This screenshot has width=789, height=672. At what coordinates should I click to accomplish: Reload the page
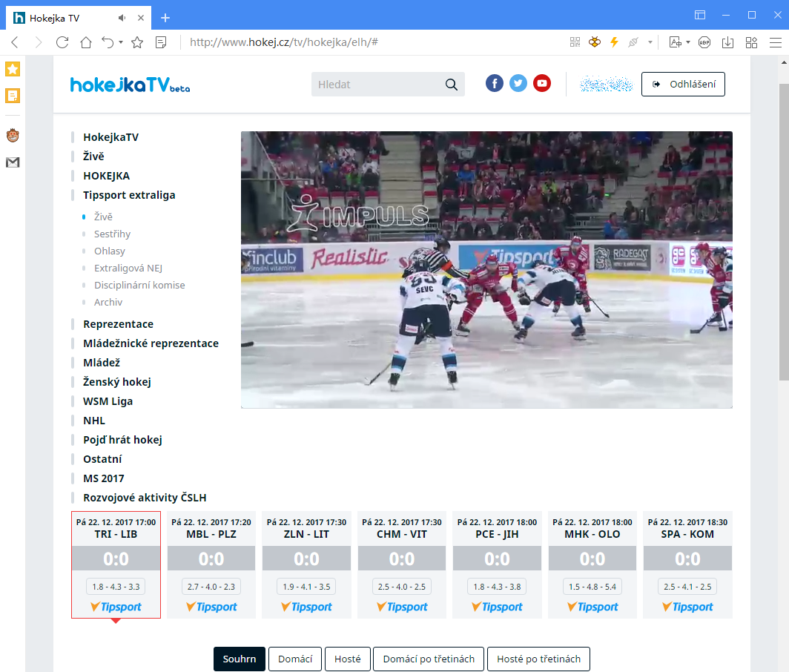click(62, 42)
